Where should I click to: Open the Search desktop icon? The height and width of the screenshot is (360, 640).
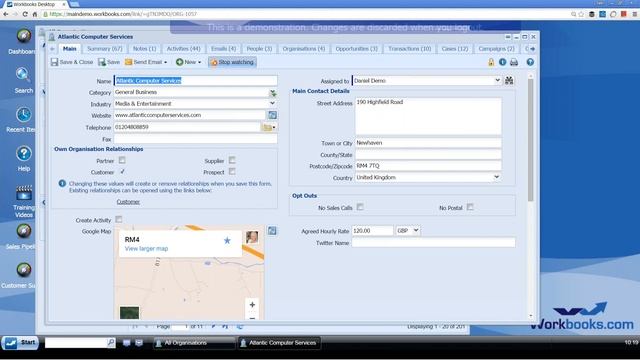coord(23,75)
